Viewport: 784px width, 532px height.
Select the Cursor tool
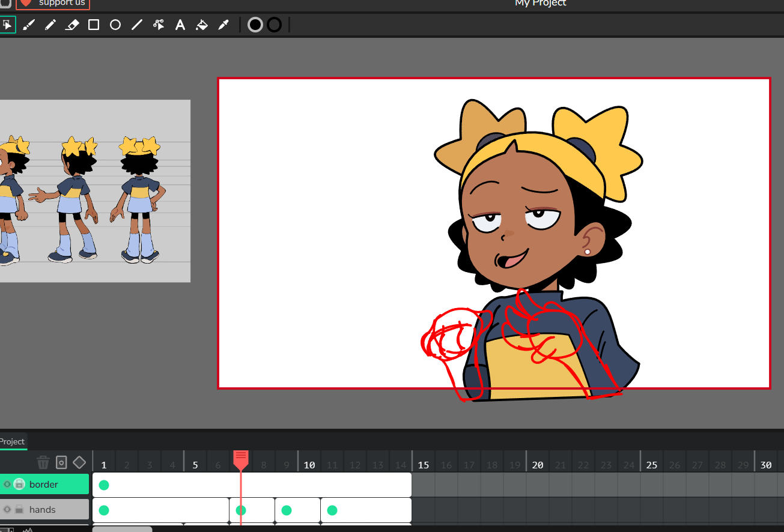click(7, 25)
